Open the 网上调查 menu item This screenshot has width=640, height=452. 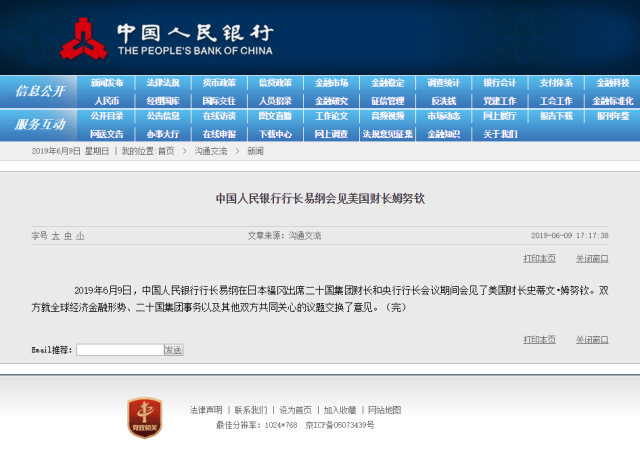click(331, 134)
